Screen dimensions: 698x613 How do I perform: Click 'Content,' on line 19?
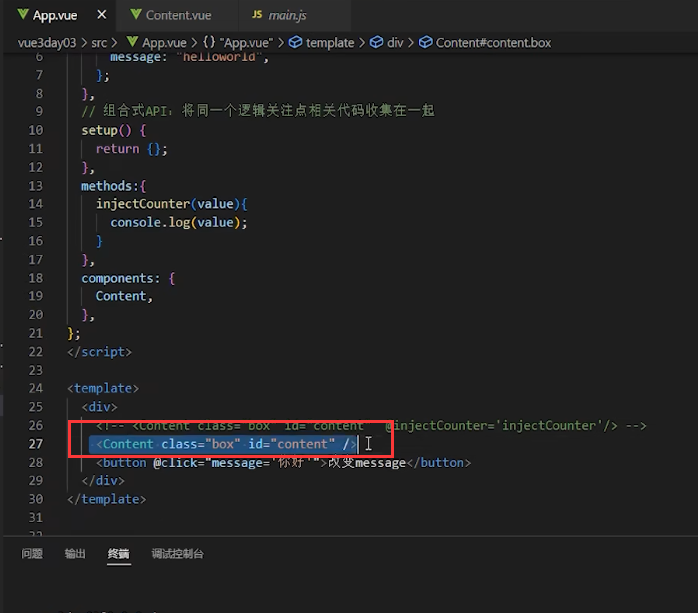[x=124, y=296]
